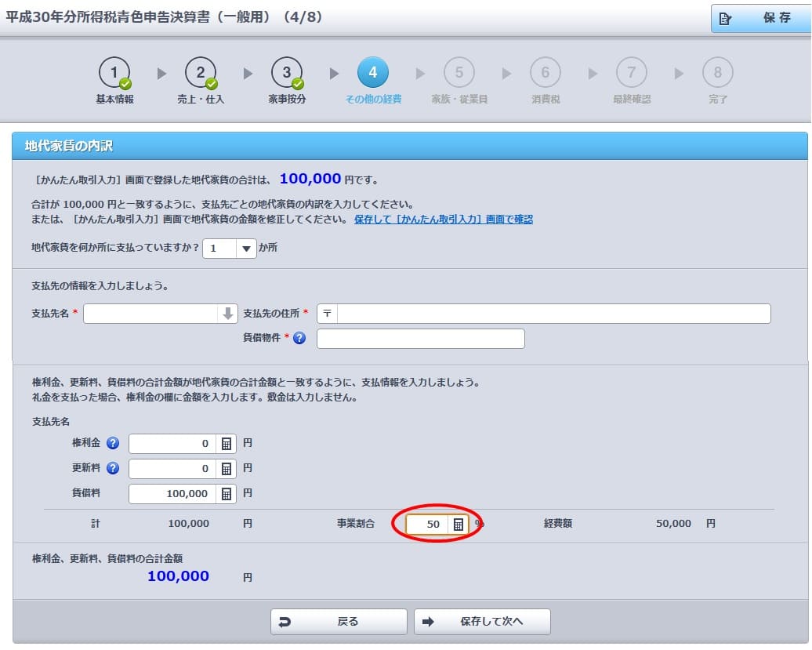This screenshot has height=650, width=812.
Task: Click the 経費額 value 50,000
Action: [x=673, y=524]
